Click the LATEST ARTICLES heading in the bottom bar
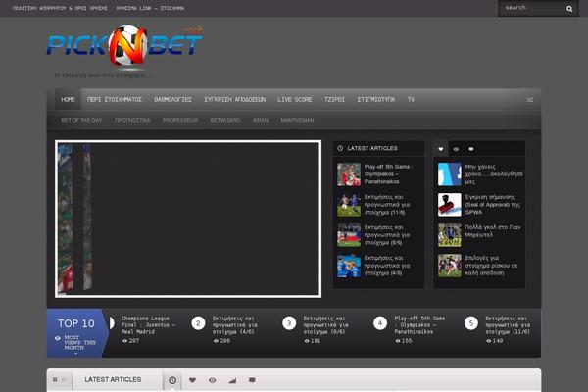Image resolution: width=588 pixels, height=392 pixels. pyautogui.click(x=113, y=379)
